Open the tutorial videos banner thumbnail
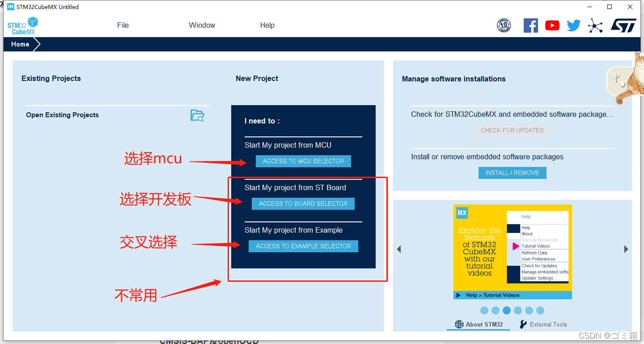This screenshot has width=644, height=344. 513,252
